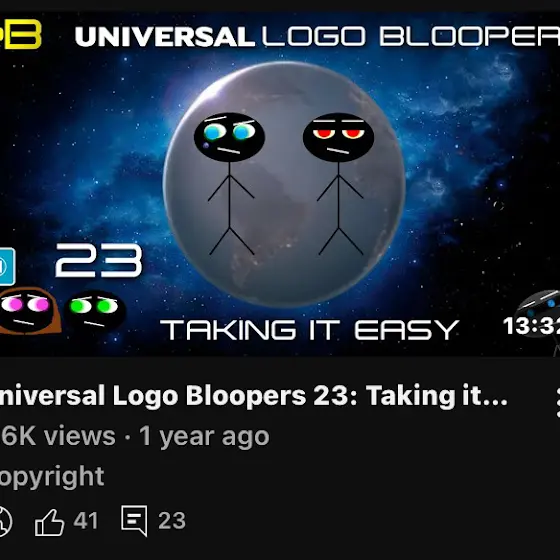This screenshot has width=560, height=560.
Task: Click the 'TAKING IT EASY' thumbnail caption
Action: [309, 330]
